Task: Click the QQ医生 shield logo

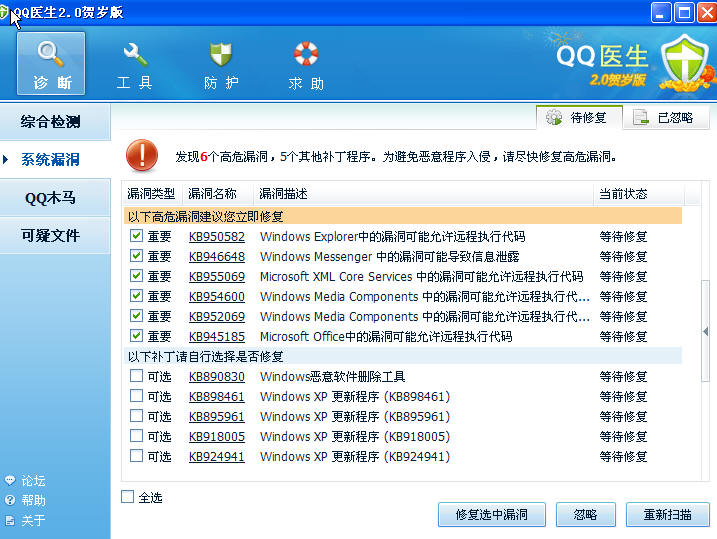Action: [685, 61]
